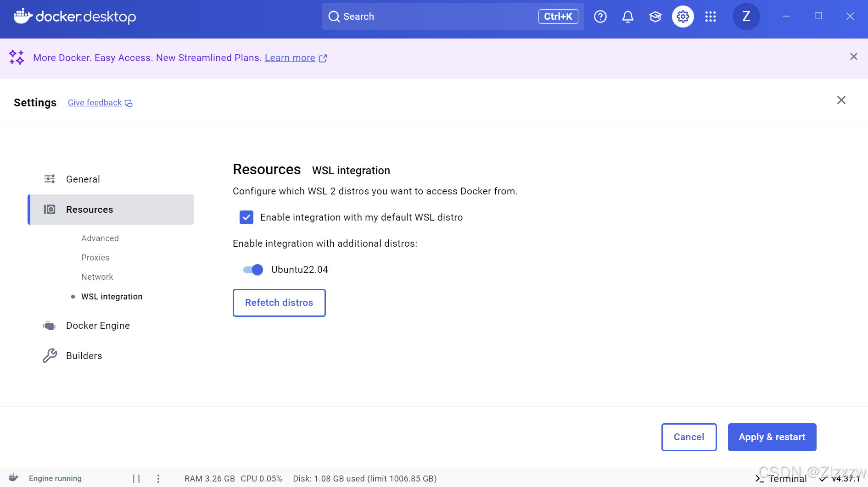
Task: Open the General settings section
Action: click(110, 179)
